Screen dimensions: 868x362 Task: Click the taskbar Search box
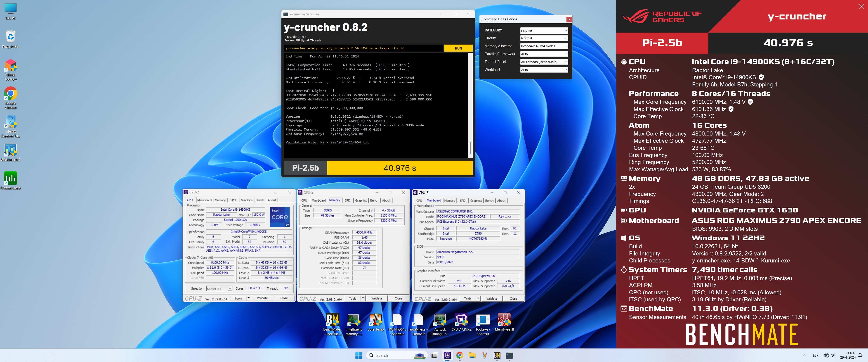pyautogui.click(x=397, y=355)
